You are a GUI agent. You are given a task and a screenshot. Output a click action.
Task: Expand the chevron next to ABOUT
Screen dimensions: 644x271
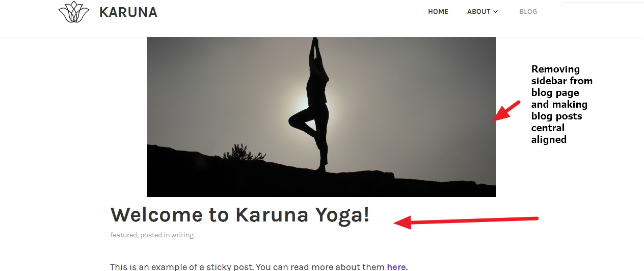pyautogui.click(x=496, y=12)
